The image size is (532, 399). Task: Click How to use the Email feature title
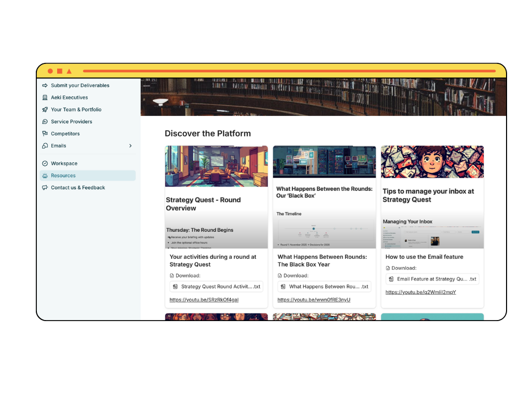424,257
